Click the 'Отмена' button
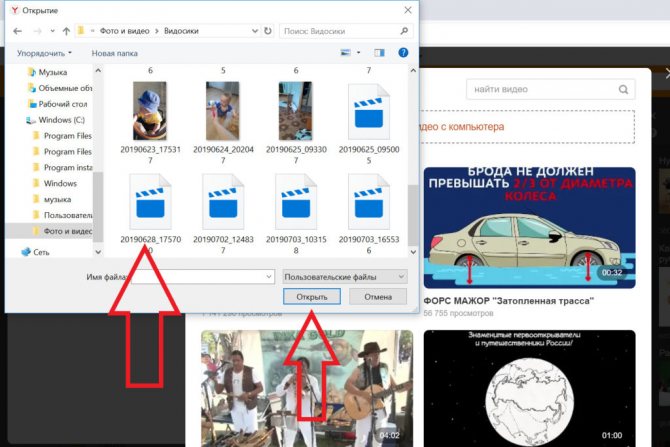This screenshot has height=447, width=670. pos(378,297)
